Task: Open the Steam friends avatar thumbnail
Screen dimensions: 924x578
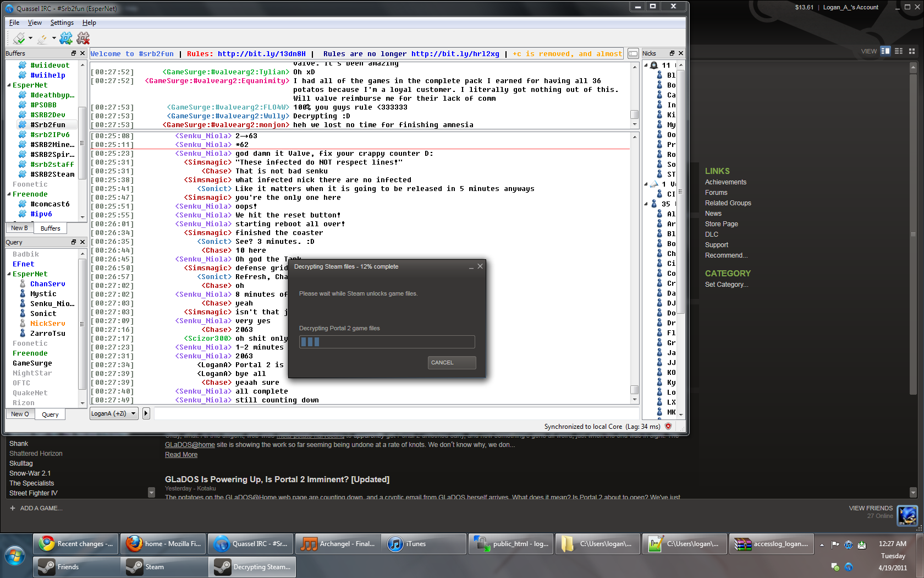Action: 907,515
